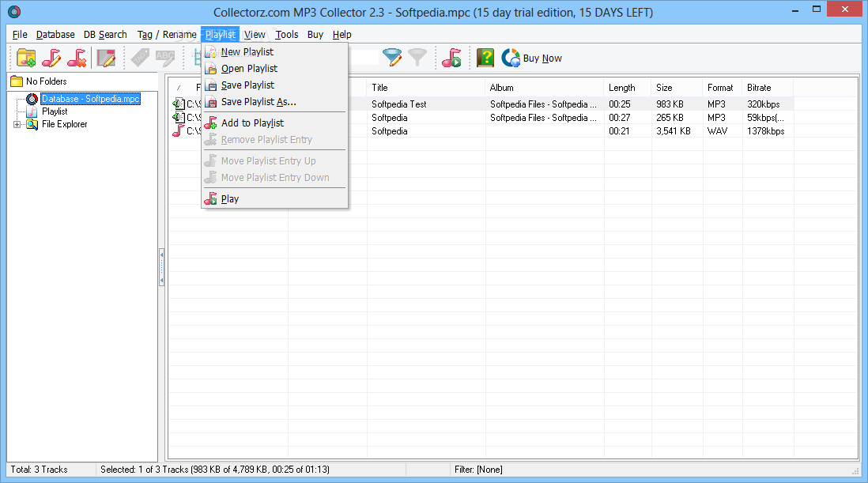868x483 pixels.
Task: Maximize the MP3 Collector window
Action: pos(816,9)
